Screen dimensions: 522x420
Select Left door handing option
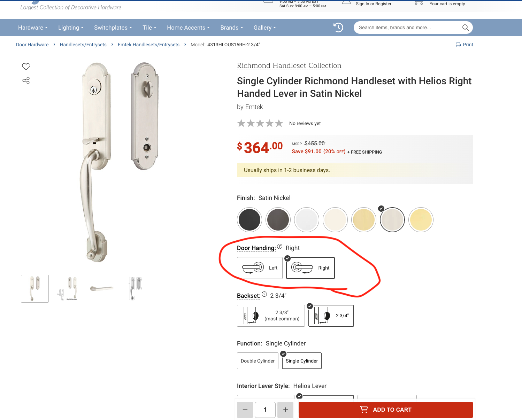(x=260, y=268)
